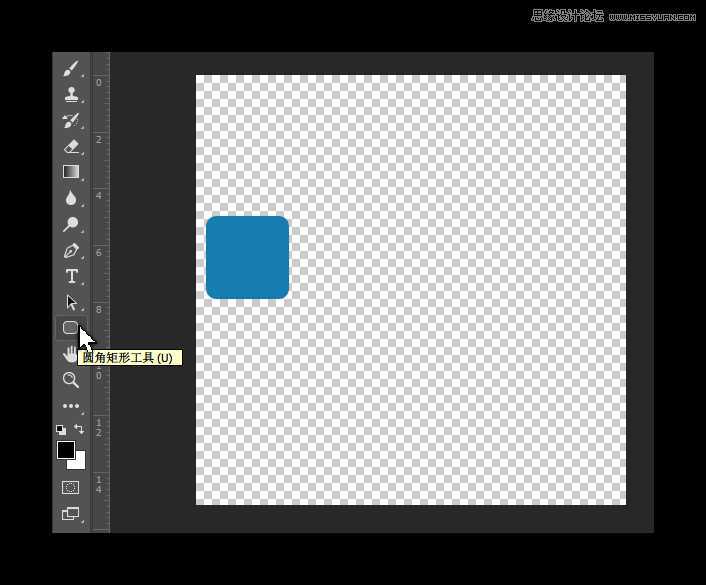Select the Gradient tool
The height and width of the screenshot is (585, 706).
pyautogui.click(x=71, y=172)
